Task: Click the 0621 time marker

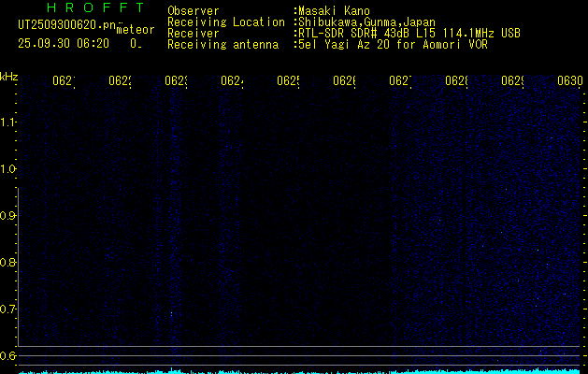Action: (x=64, y=80)
